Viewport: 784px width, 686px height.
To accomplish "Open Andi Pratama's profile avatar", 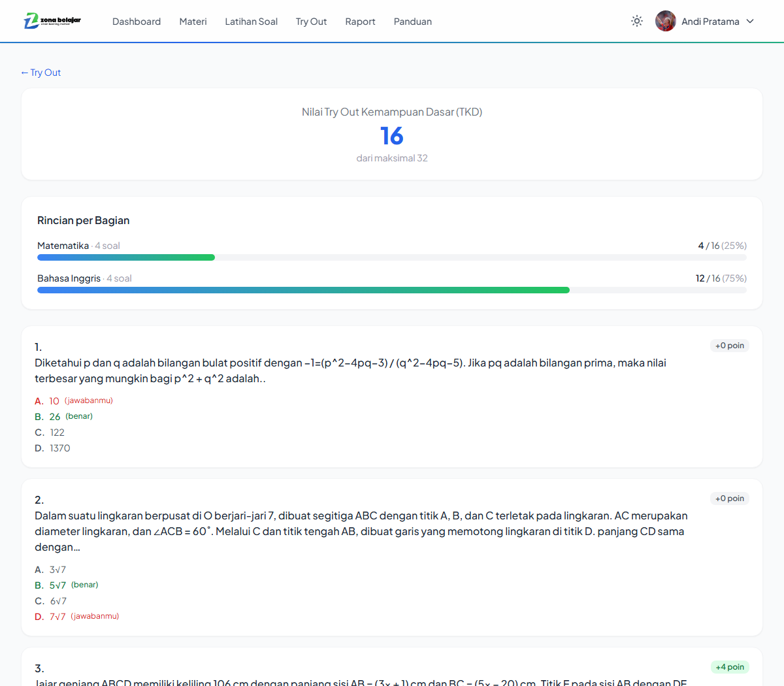I will 666,21.
